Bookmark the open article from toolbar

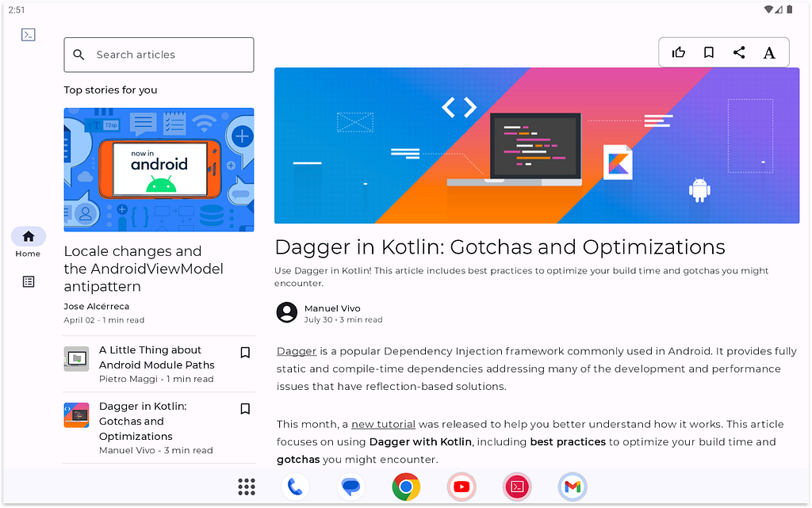709,52
